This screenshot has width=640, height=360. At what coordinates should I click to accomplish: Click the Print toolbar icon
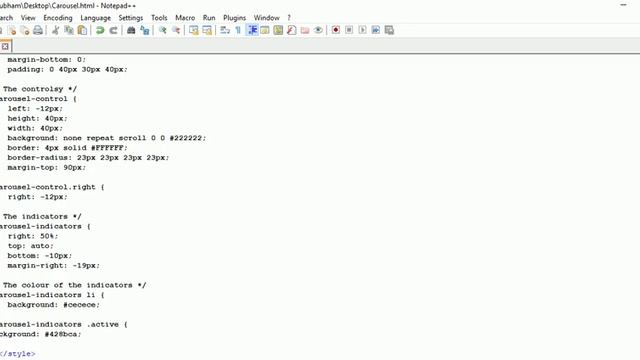[38, 30]
